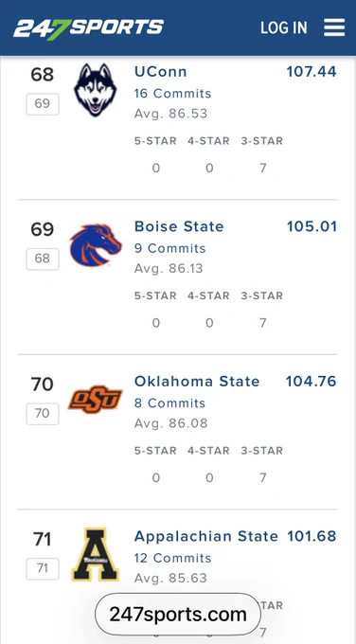Screen dimensions: 356x644
Task: Tap the 247Sports logo
Action: pyautogui.click(x=88, y=27)
